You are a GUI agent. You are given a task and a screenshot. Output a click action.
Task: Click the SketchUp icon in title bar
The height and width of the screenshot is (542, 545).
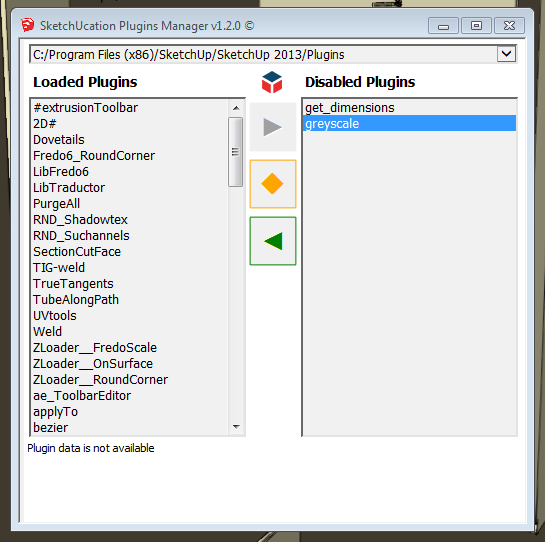pyautogui.click(x=27, y=25)
